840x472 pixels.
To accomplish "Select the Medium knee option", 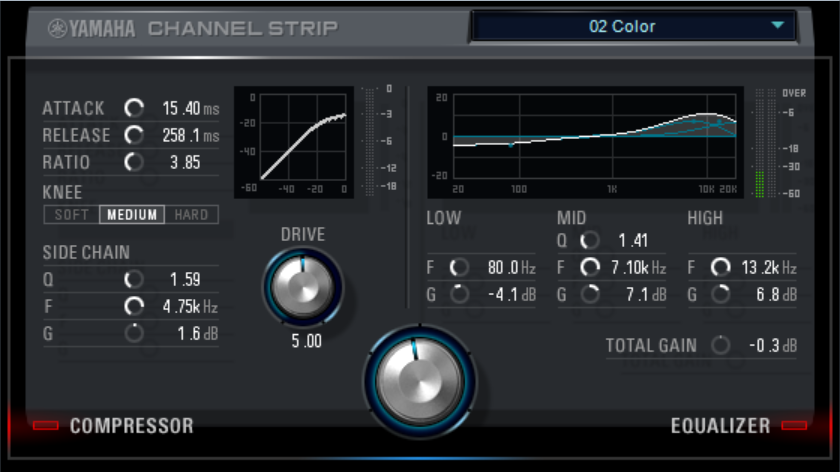I will (x=132, y=215).
